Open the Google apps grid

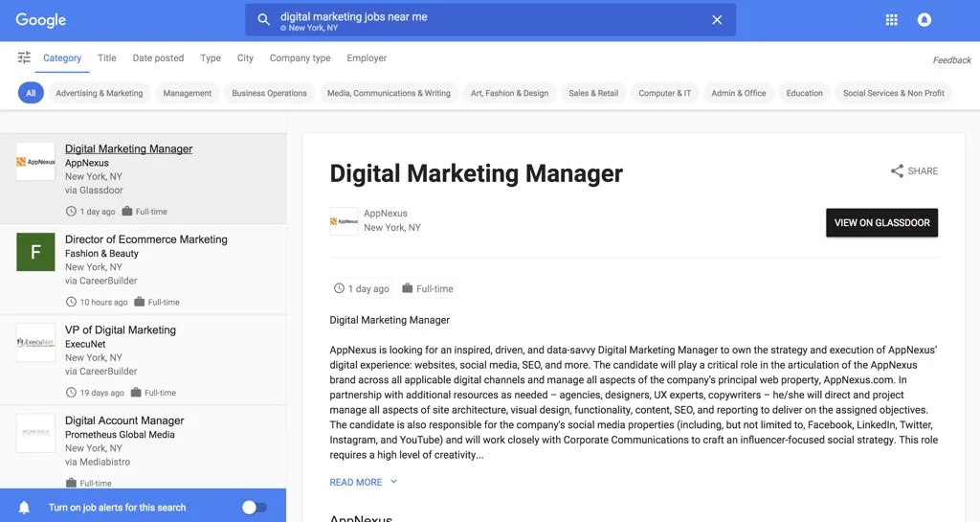[x=892, y=20]
